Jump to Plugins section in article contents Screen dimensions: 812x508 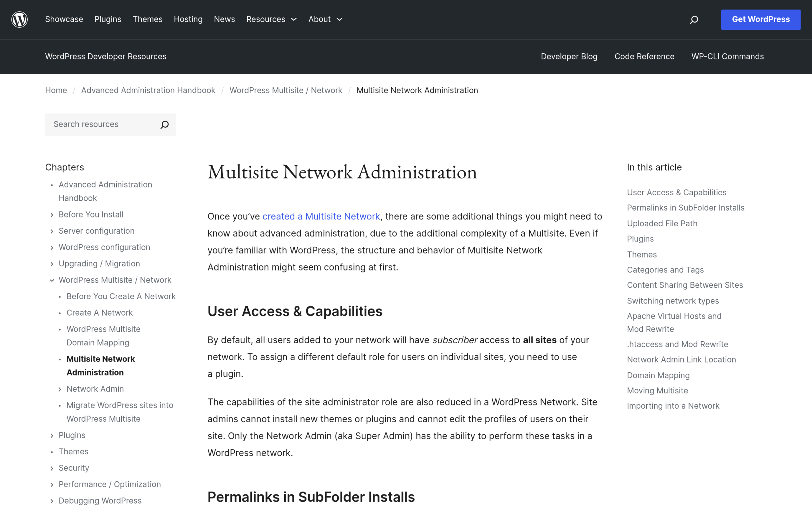point(640,239)
